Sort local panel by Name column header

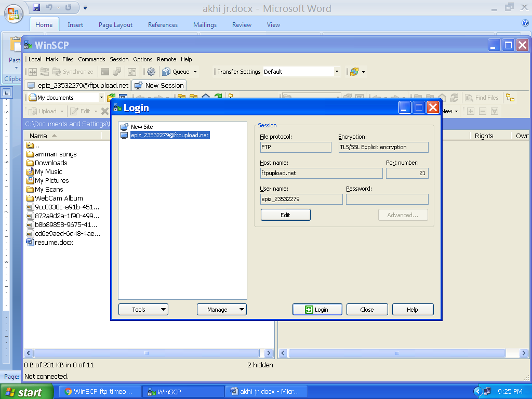pyautogui.click(x=62, y=136)
